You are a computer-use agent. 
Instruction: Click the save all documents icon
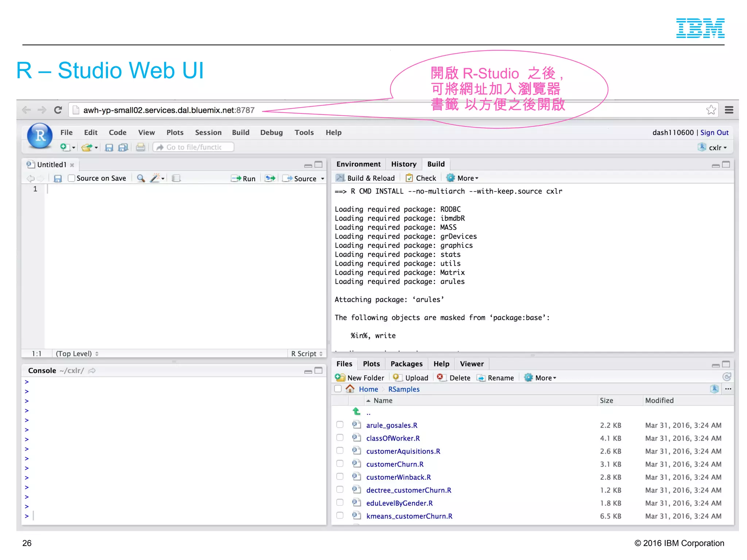coord(123,147)
